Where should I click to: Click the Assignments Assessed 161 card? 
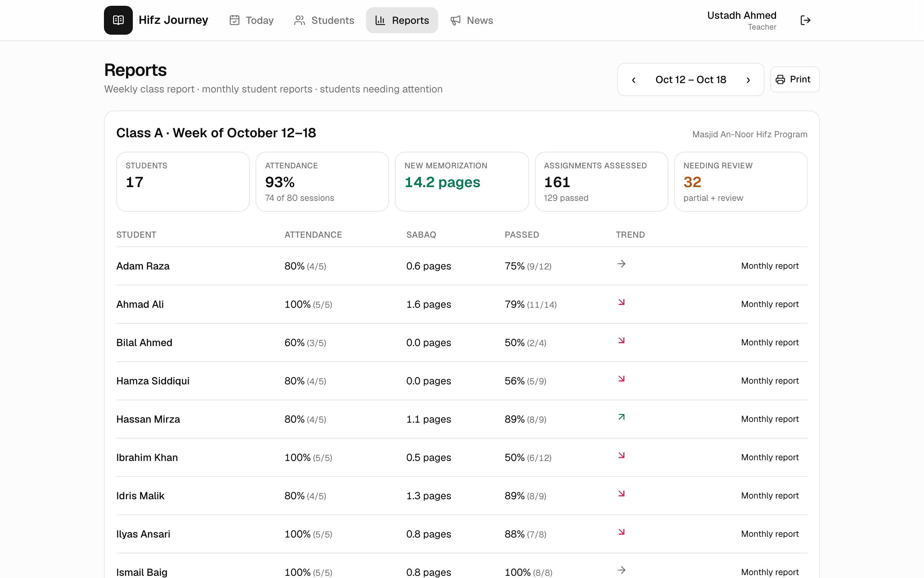pos(601,182)
